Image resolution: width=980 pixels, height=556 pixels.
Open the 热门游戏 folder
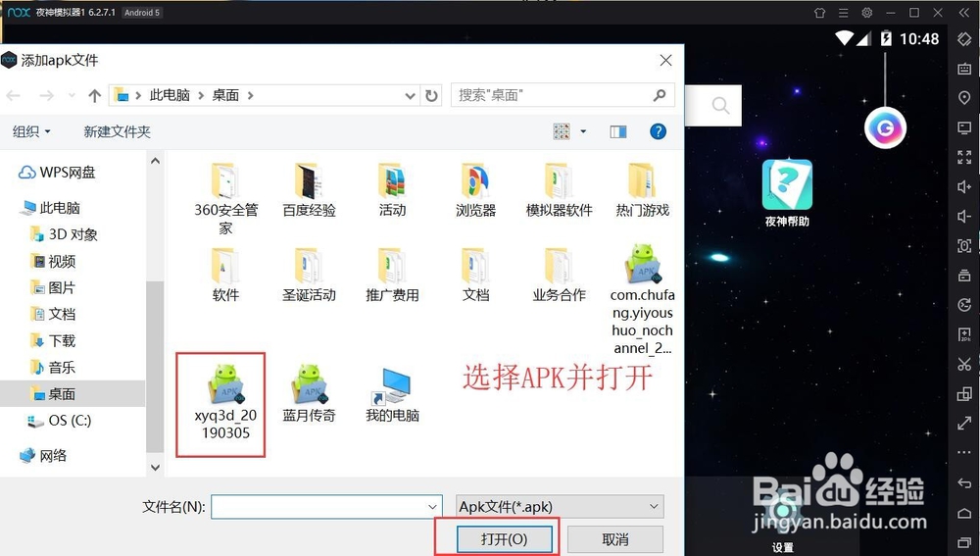pyautogui.click(x=643, y=190)
